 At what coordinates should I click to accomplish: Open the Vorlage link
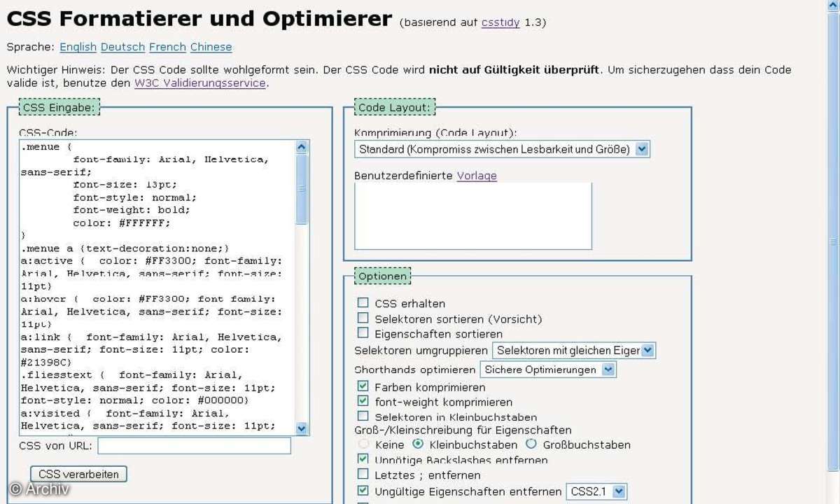477,176
